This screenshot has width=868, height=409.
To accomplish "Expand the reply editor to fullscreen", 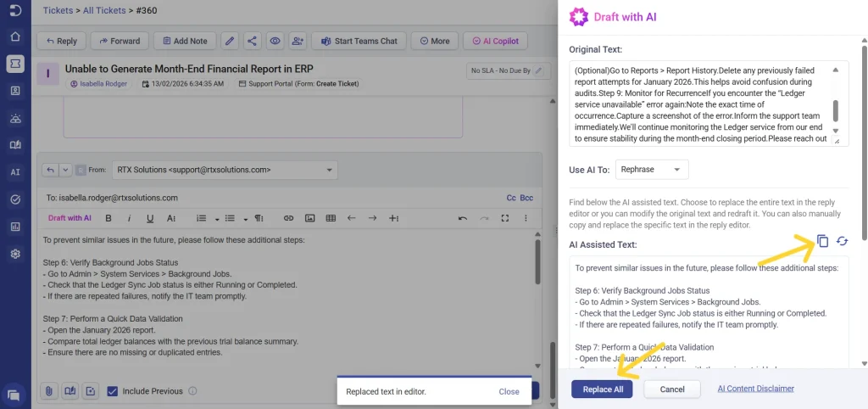I will click(x=505, y=218).
